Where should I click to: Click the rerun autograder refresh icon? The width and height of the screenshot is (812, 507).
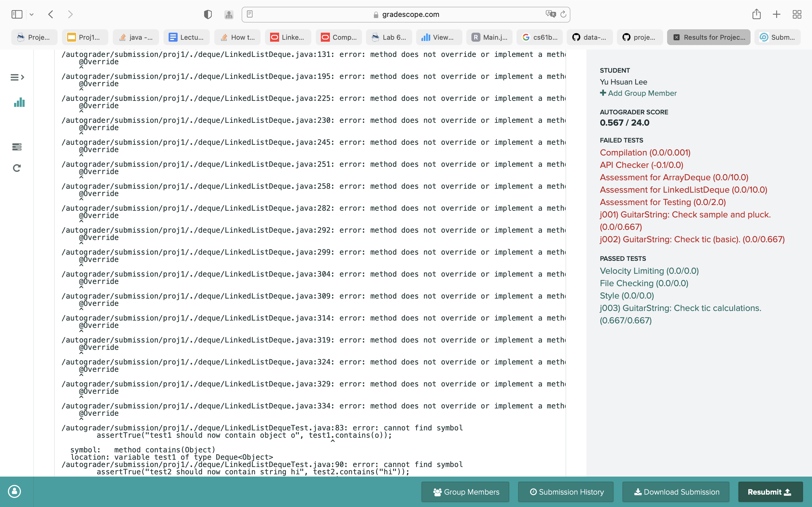pyautogui.click(x=17, y=168)
